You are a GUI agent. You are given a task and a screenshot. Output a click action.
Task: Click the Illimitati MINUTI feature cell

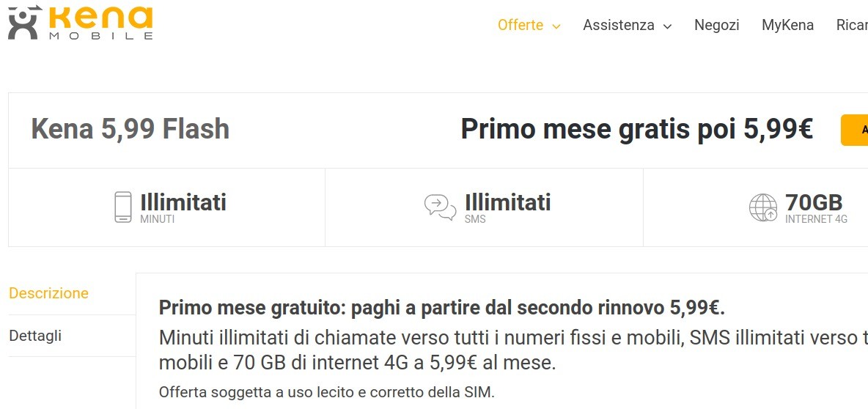pyautogui.click(x=166, y=207)
